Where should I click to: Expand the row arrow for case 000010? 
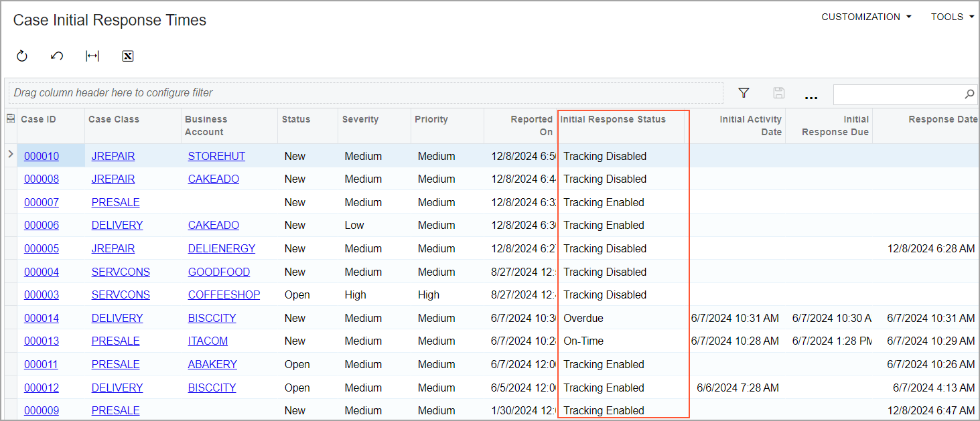pyautogui.click(x=10, y=155)
